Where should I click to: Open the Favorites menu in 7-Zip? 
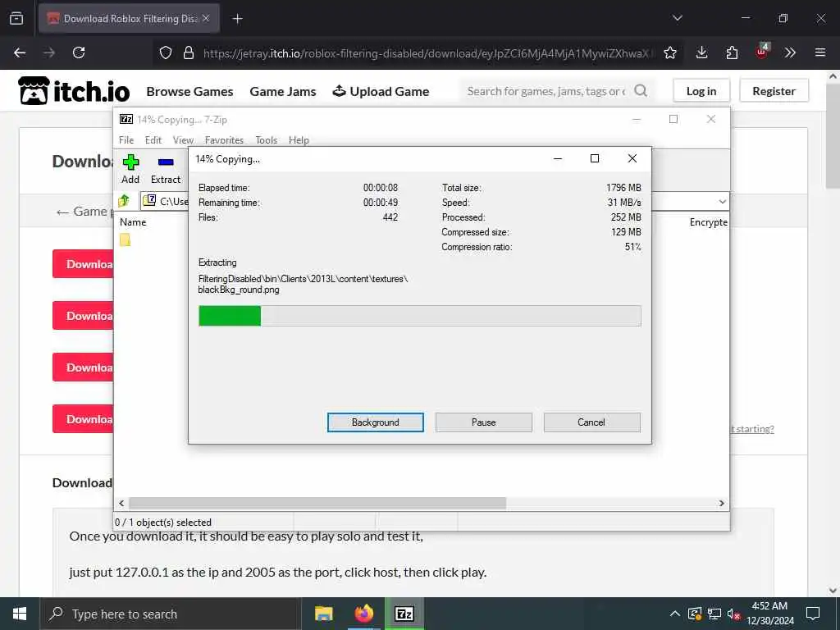(224, 139)
